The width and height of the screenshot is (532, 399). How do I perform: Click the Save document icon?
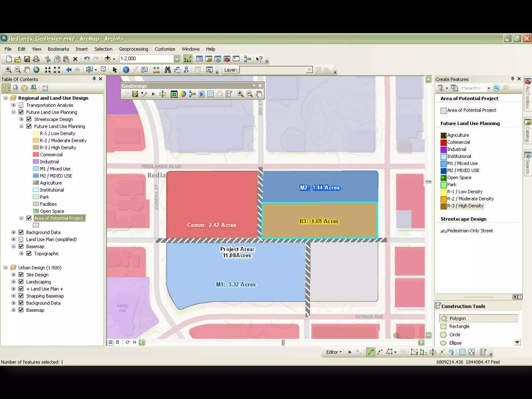coord(27,59)
